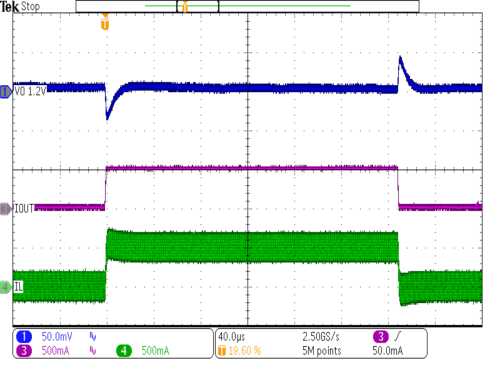Click the purple channel 3 badge left of 500mA
The height and width of the screenshot is (375, 500).
(x=24, y=351)
